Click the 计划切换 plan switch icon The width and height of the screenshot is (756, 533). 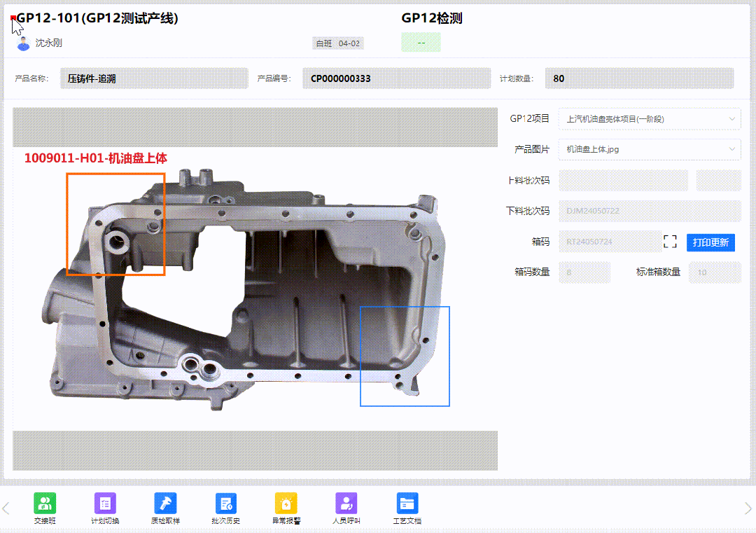(x=105, y=503)
